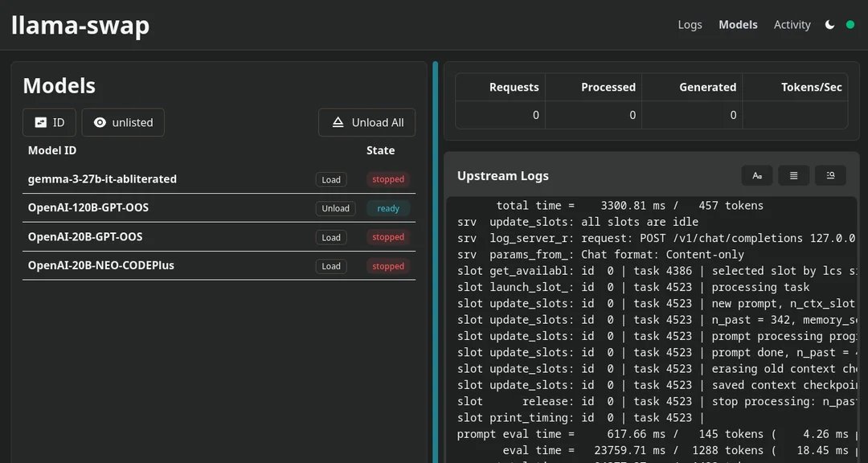Click the ready state badge

point(388,208)
